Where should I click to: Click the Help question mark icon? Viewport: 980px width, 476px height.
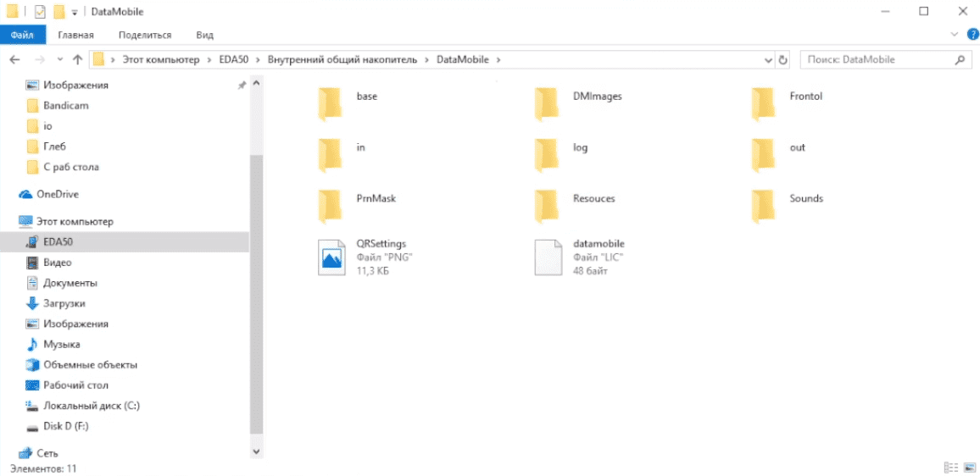click(972, 35)
